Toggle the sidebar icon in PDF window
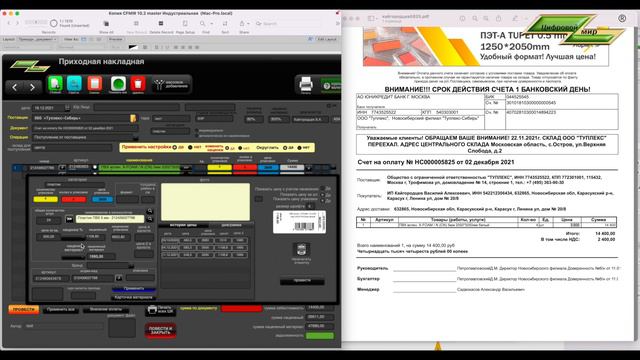Screen dimensions: 640x360 [x=372, y=18]
